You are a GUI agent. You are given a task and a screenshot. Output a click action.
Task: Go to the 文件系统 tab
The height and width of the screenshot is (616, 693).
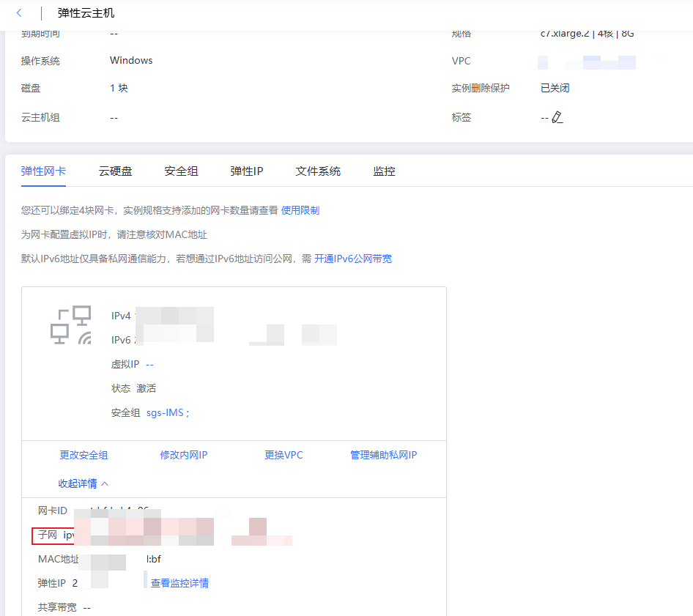click(x=318, y=171)
